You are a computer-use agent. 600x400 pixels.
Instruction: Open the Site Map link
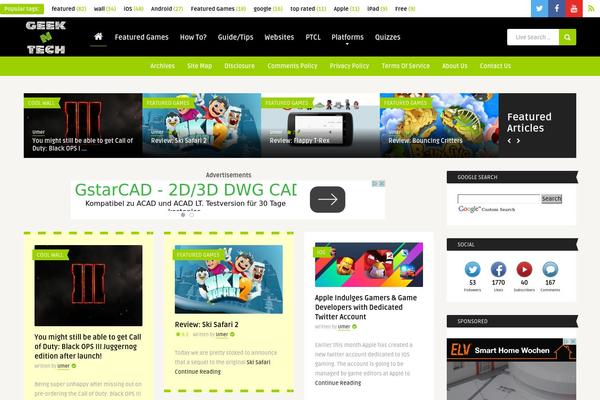point(199,66)
